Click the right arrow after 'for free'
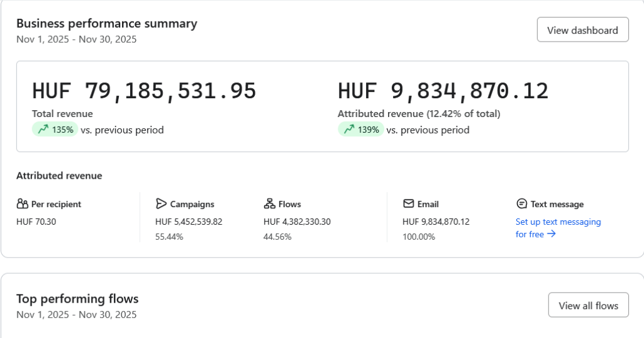The height and width of the screenshot is (338, 644). coord(552,234)
